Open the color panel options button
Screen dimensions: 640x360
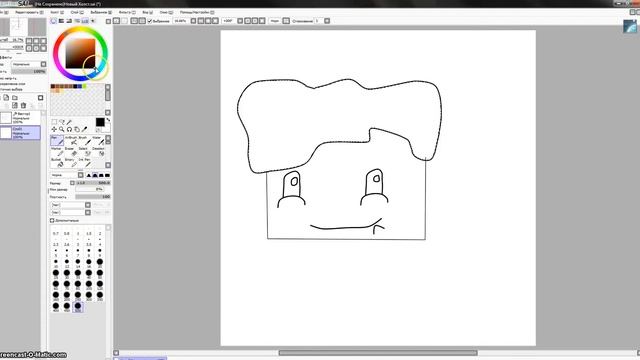[x=108, y=21]
